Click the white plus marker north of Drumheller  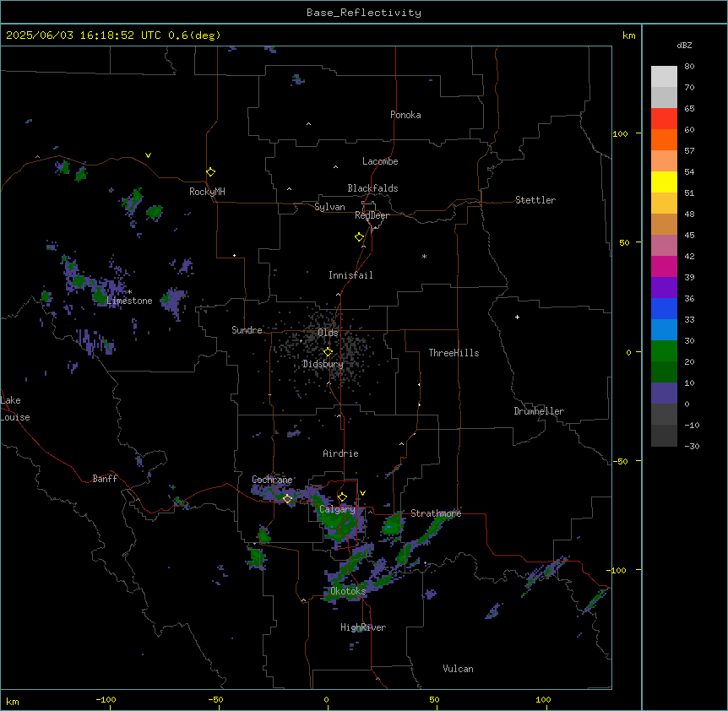(x=517, y=317)
